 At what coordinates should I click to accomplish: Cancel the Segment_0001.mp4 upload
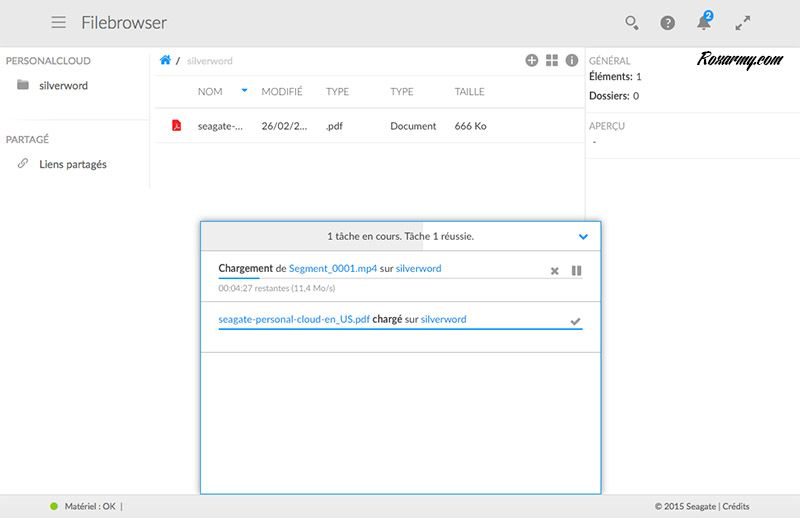coord(555,271)
